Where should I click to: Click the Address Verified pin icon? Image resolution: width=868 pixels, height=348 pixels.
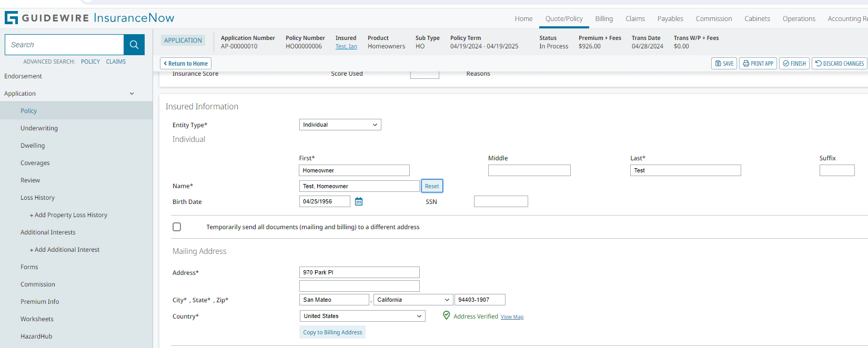(x=446, y=315)
